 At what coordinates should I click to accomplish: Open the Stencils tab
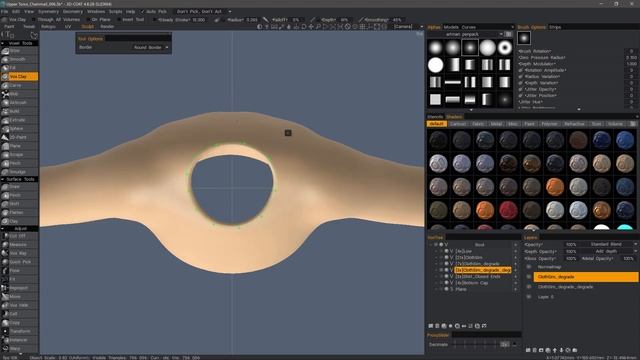(x=435, y=117)
